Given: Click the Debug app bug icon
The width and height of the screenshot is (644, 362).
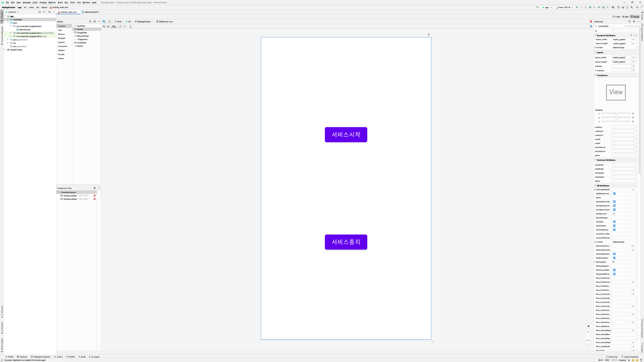Looking at the screenshot, I should (x=590, y=7).
